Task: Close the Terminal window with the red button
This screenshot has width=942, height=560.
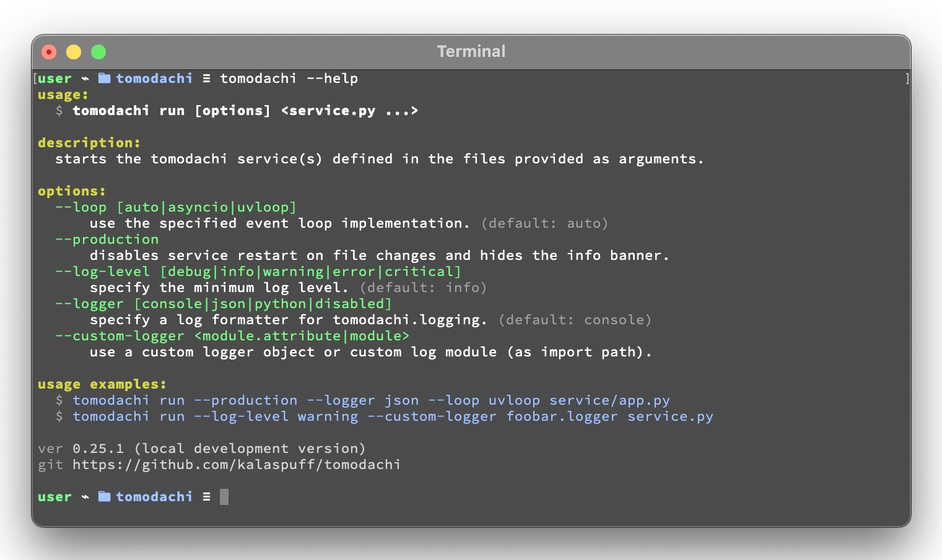Action: (x=49, y=52)
